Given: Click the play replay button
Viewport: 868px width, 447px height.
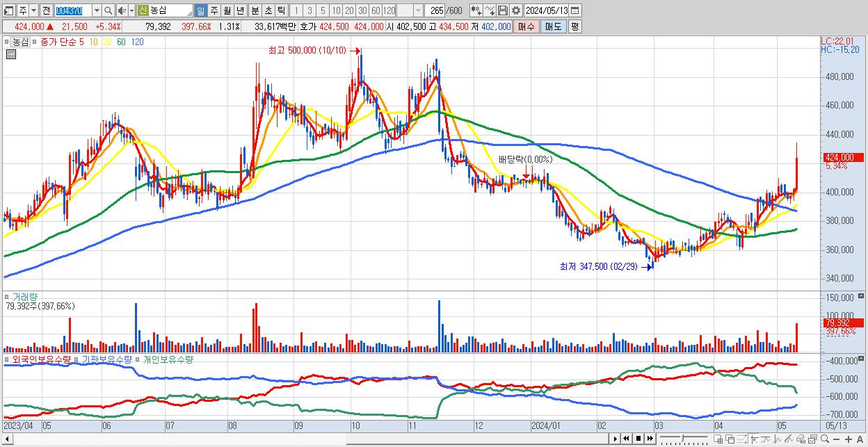Looking at the screenshot, I should 615,439.
